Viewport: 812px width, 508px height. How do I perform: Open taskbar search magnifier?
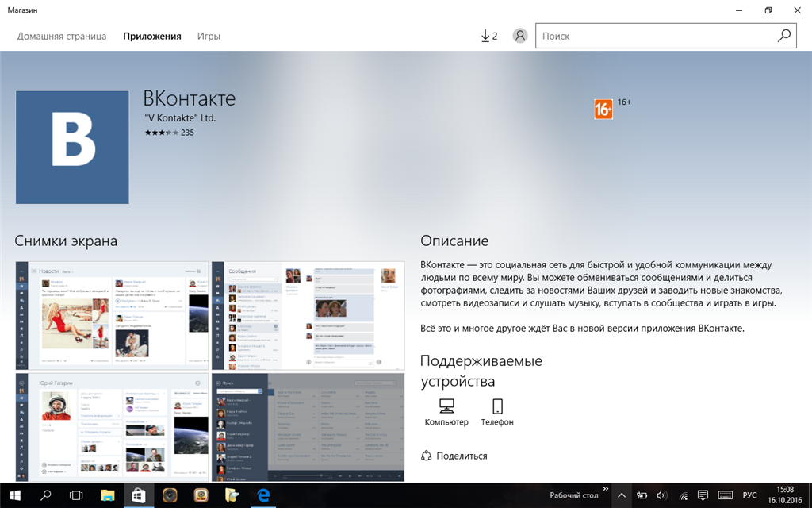(45, 495)
